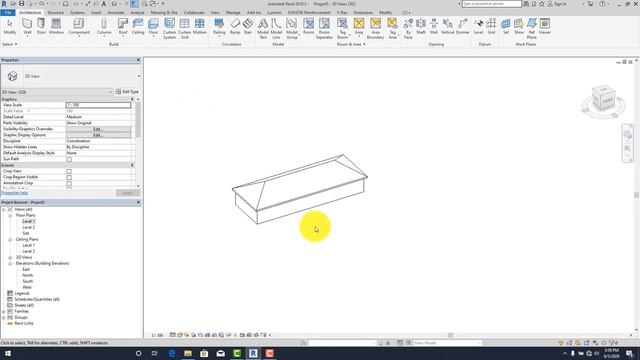Click the Curtain System tool
The image size is (640, 360).
click(169, 29)
